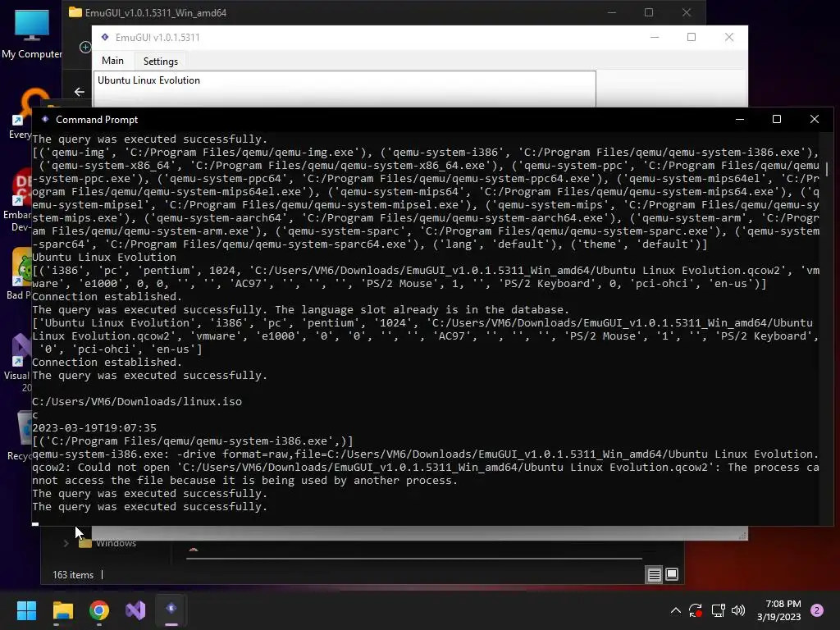Viewport: 840px width, 630px height.
Task: Maximize the Command Prompt window
Action: 777,119
